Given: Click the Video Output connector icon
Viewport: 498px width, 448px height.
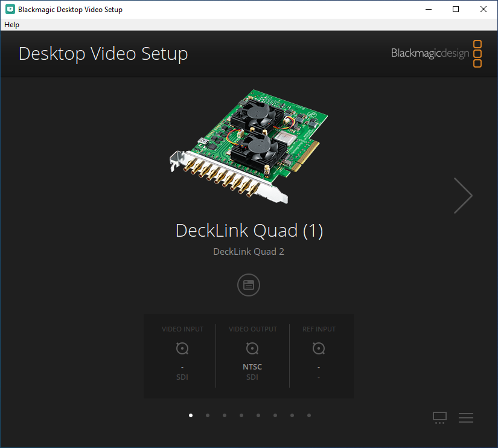Looking at the screenshot, I should (x=252, y=348).
